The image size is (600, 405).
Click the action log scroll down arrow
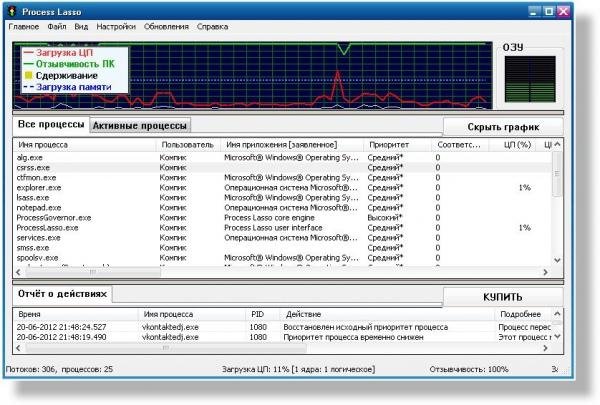pyautogui.click(x=557, y=336)
